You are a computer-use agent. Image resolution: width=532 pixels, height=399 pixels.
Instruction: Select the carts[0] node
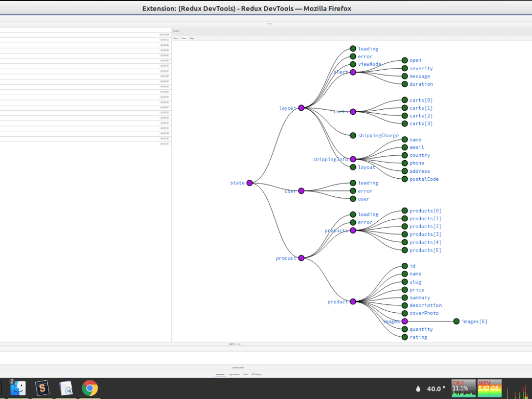(x=404, y=100)
